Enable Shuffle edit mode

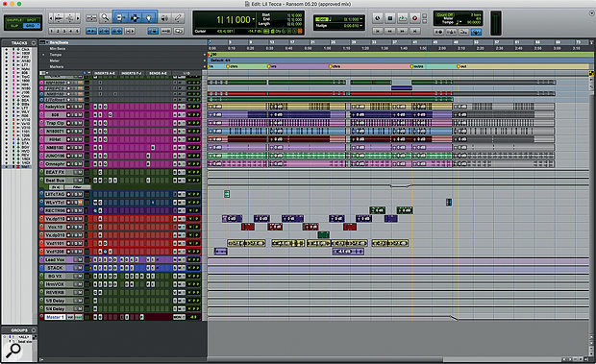[x=13, y=20]
